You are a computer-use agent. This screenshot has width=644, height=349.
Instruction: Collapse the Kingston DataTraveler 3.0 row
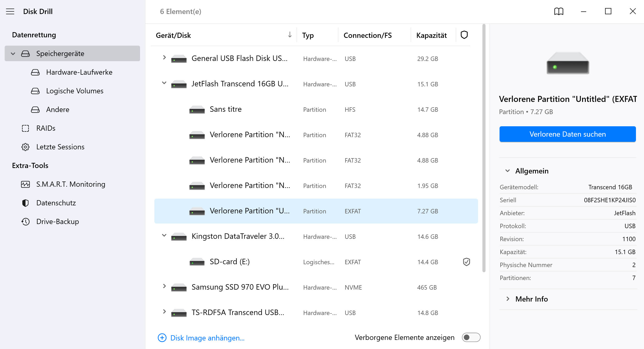pos(164,235)
